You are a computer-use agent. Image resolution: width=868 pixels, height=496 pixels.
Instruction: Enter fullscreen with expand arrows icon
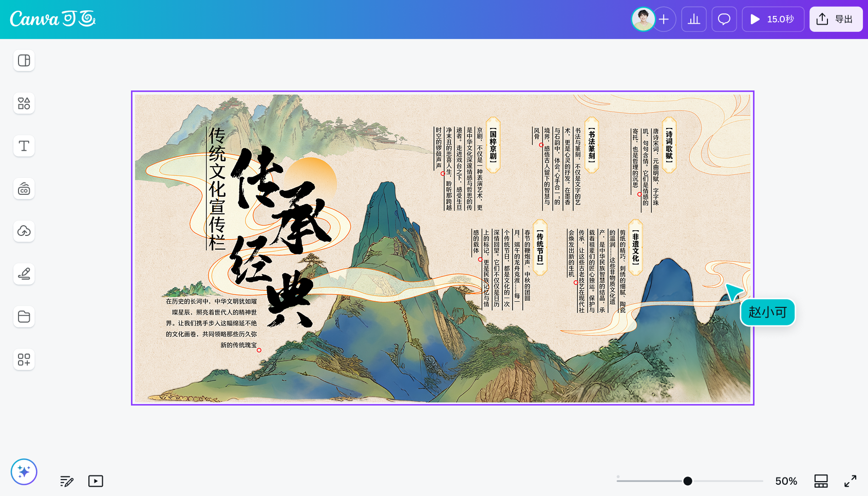pos(851,481)
